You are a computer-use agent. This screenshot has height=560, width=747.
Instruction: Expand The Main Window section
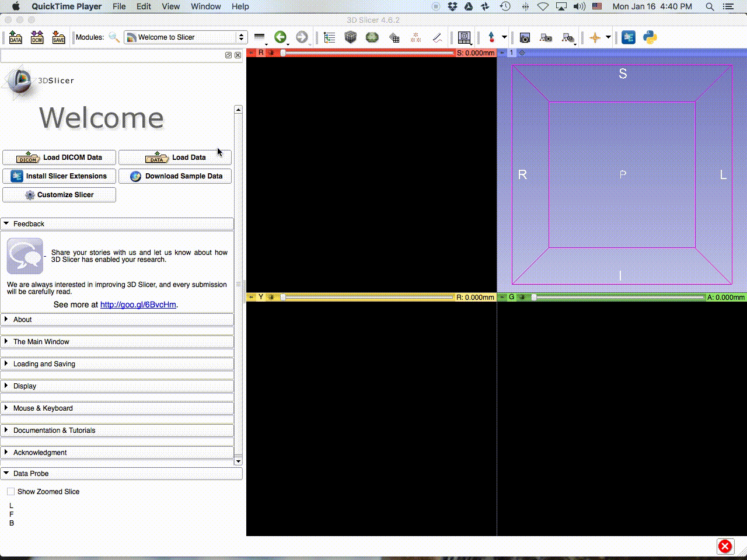(x=117, y=341)
